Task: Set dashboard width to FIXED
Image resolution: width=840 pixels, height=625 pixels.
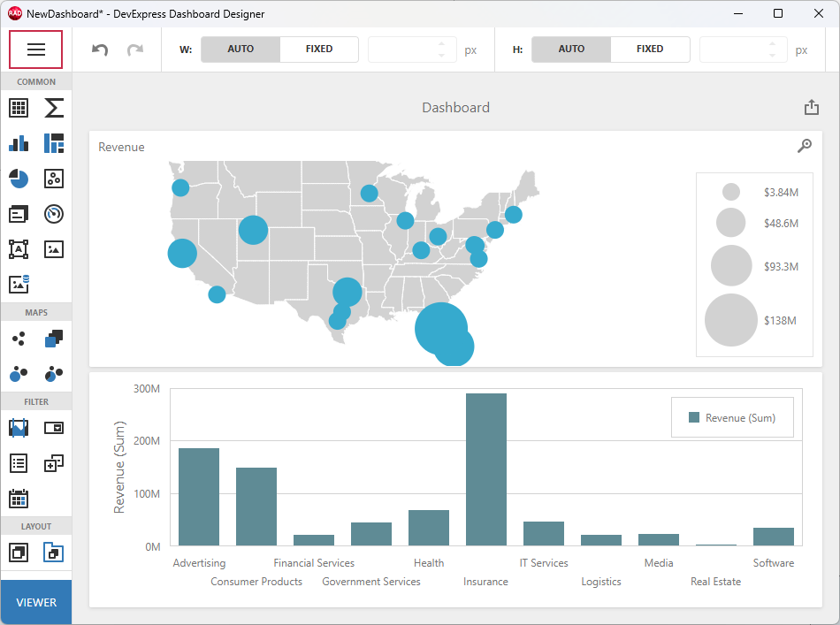Action: pos(318,49)
